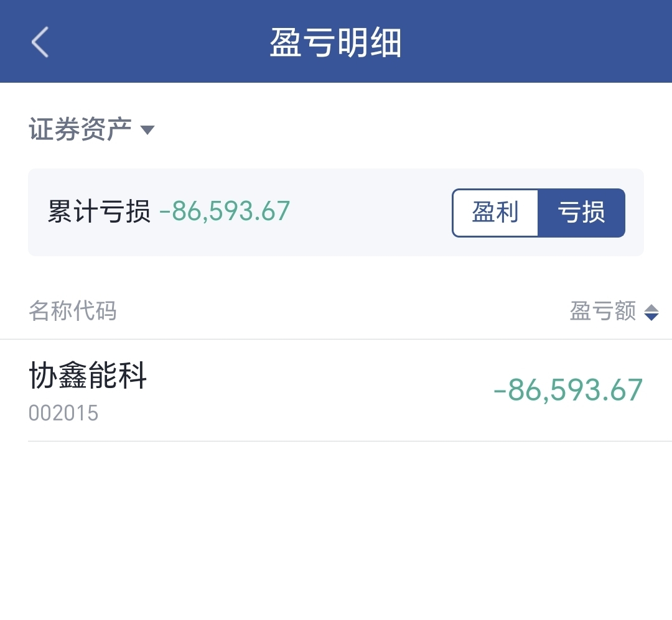Click the triangle beside 证券资产
Viewport: 672px width, 620px height.
coord(147,130)
